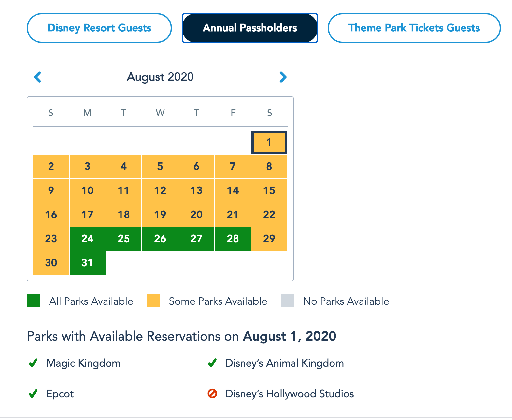Viewport: 512px width, 420px height.
Task: Click the green checkmark beside Epcot
Action: pyautogui.click(x=33, y=394)
